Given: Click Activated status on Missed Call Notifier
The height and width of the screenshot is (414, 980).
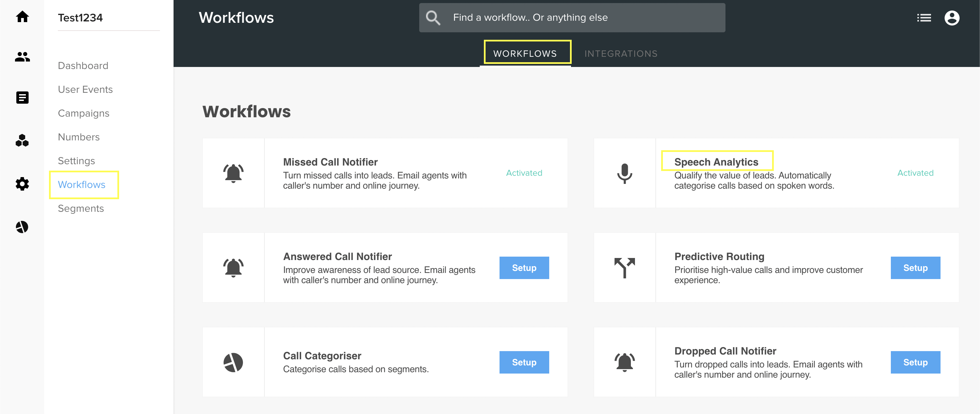Looking at the screenshot, I should tap(524, 173).
